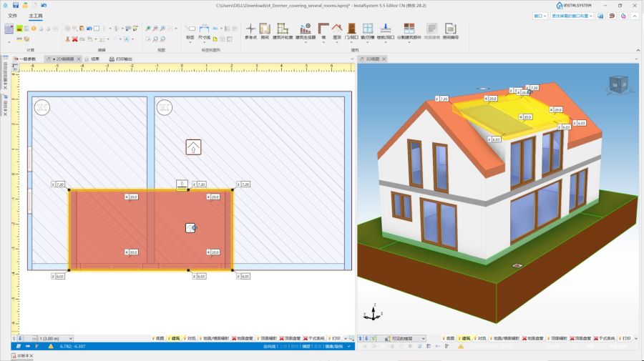
Task: Click the 房间 room tool icon
Action: [265, 29]
